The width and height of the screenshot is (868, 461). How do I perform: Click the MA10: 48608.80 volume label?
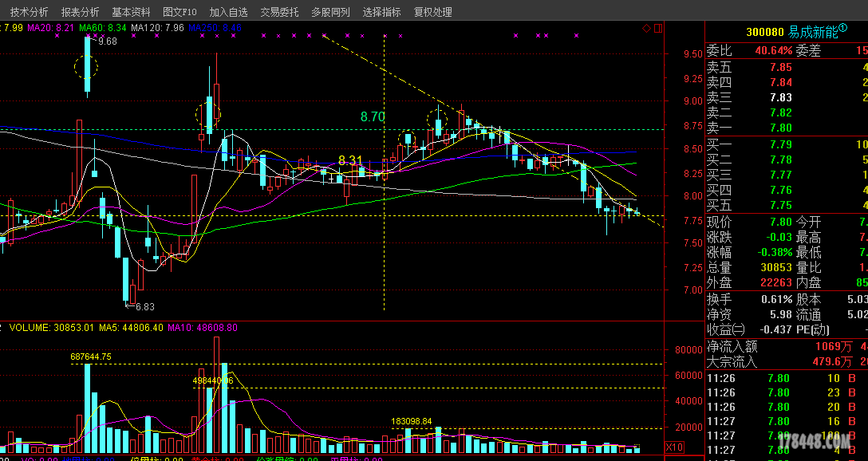pyautogui.click(x=203, y=328)
